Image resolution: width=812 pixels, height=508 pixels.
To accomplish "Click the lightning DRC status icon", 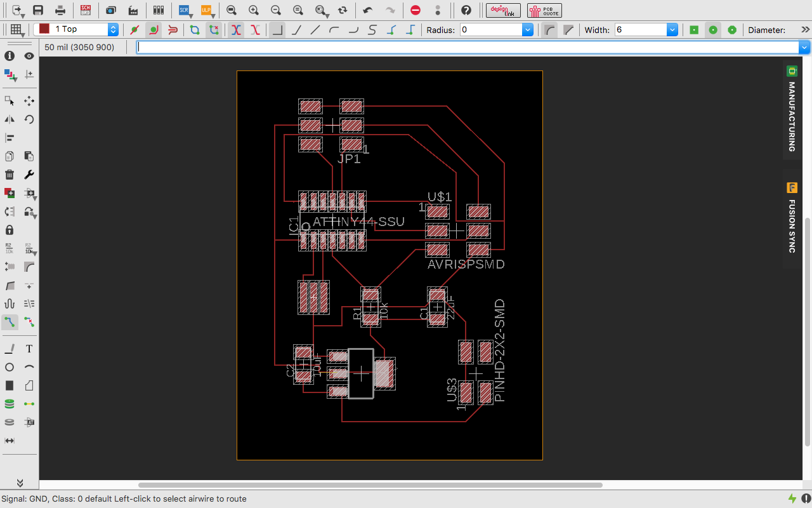I will coord(792,498).
